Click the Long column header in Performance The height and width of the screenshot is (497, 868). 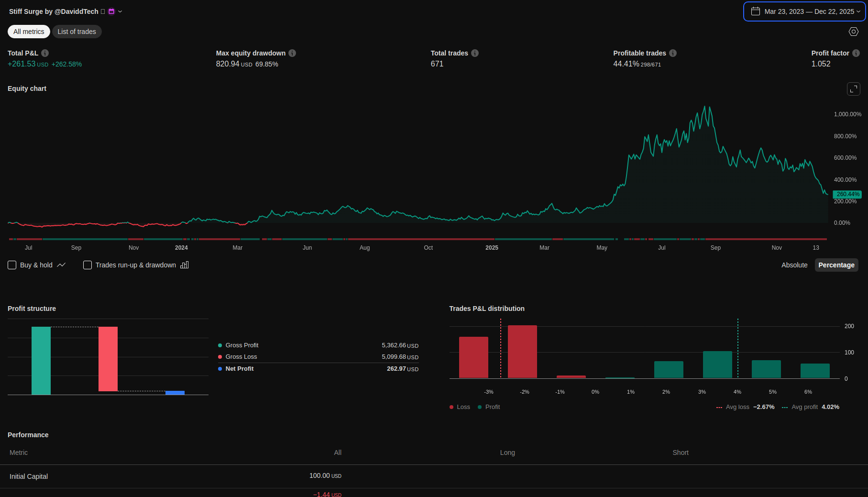pyautogui.click(x=507, y=453)
